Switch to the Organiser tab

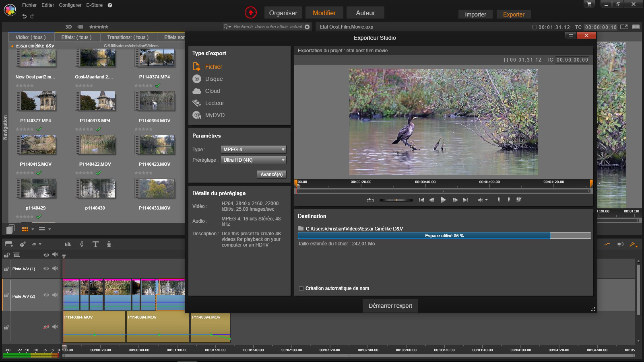(x=283, y=13)
